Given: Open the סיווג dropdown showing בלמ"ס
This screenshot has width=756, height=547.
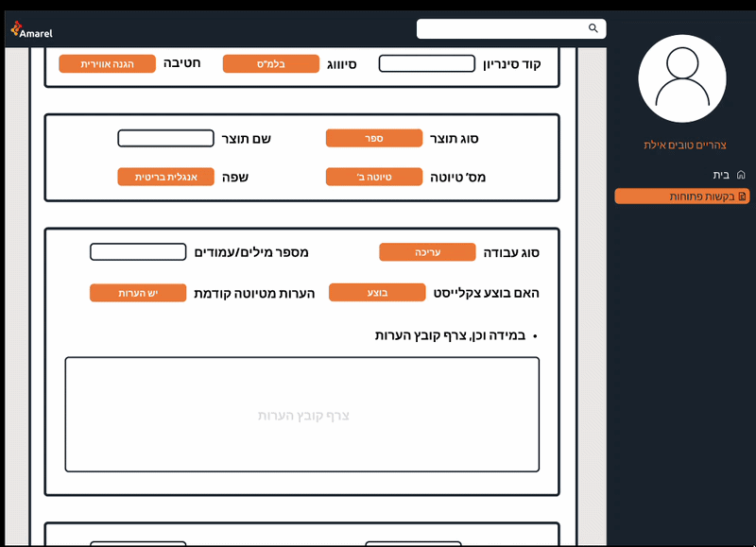Looking at the screenshot, I should (x=271, y=63).
